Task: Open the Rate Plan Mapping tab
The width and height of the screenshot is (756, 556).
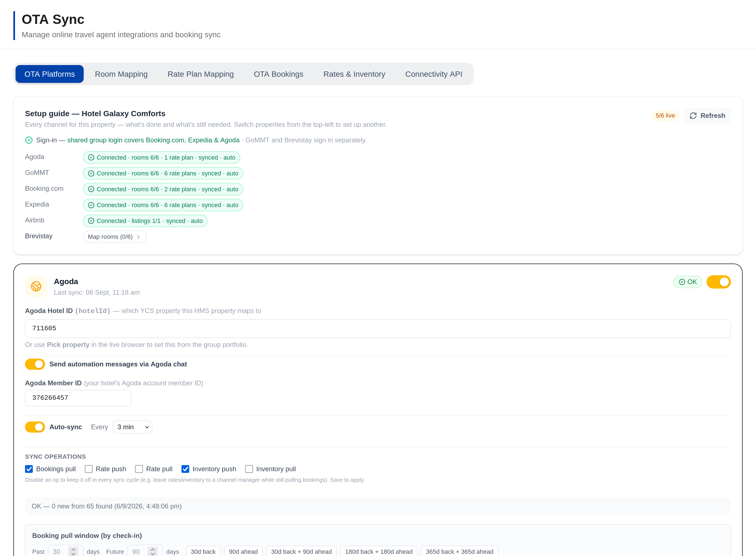Action: click(200, 74)
